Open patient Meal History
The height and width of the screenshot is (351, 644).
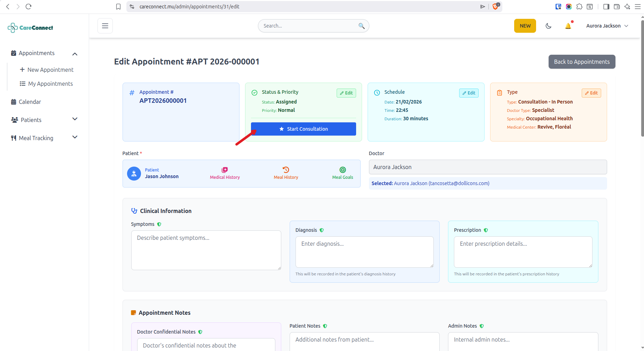[x=286, y=173]
